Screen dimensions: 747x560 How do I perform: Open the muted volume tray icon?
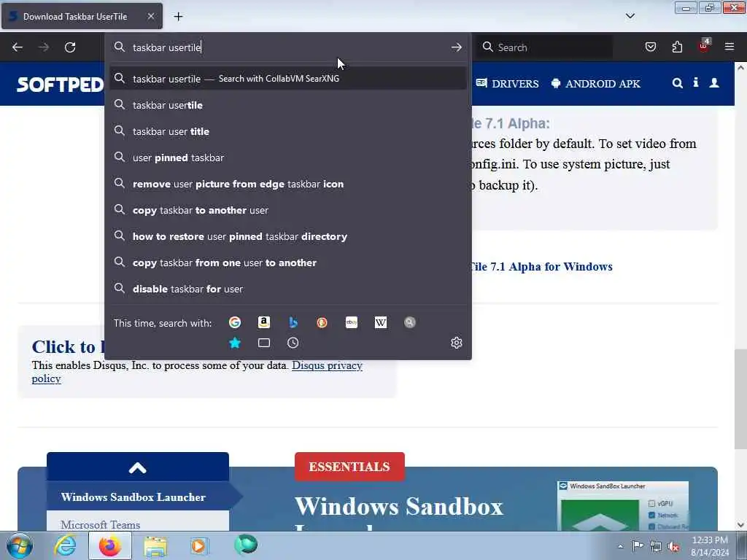click(673, 547)
